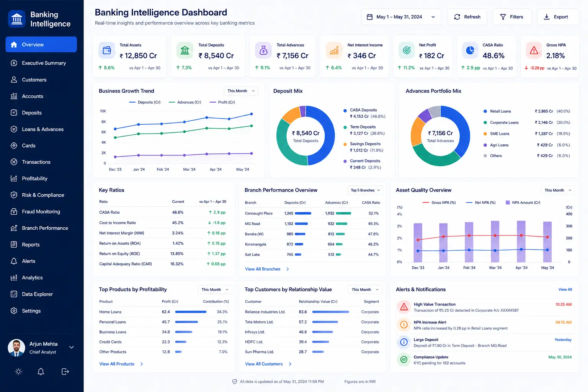Viewport: 588px width, 392px height.
Task: Click Connaught Place deposits bar
Action: [303, 213]
